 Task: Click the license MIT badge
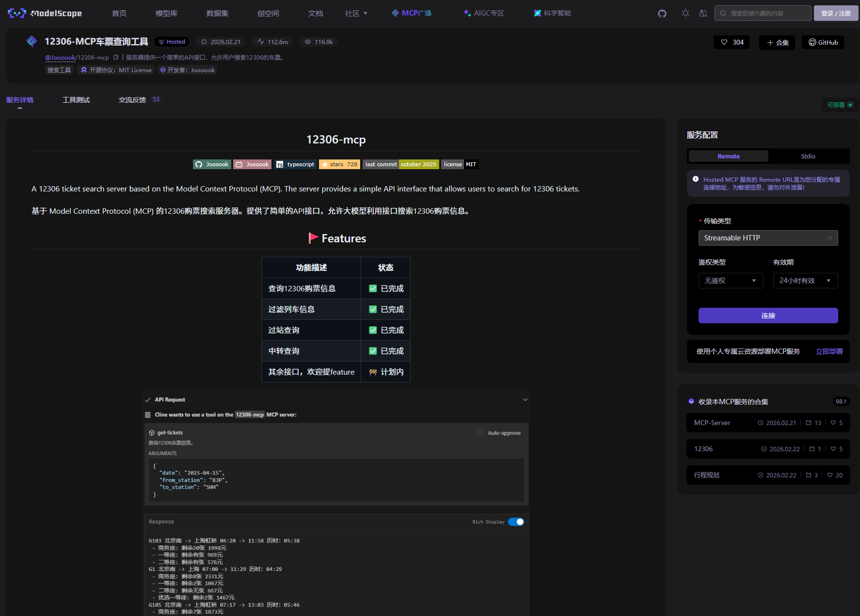click(460, 164)
